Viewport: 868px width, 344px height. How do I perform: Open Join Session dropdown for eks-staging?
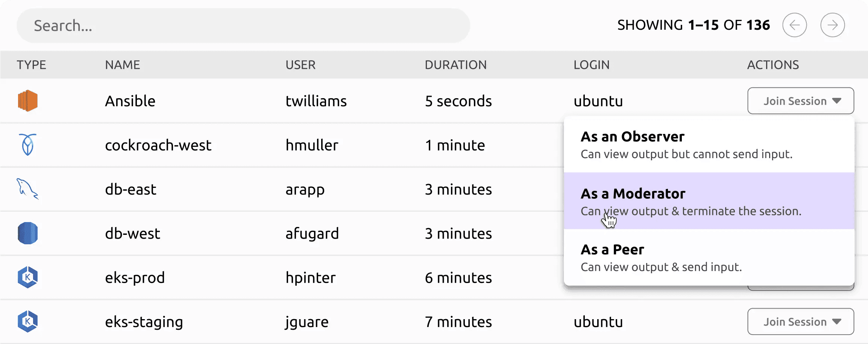(800, 321)
